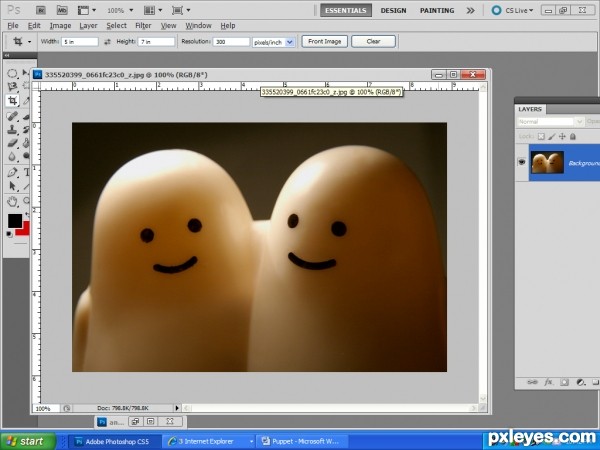Open the Layer menu
The height and width of the screenshot is (450, 600).
[x=88, y=26]
